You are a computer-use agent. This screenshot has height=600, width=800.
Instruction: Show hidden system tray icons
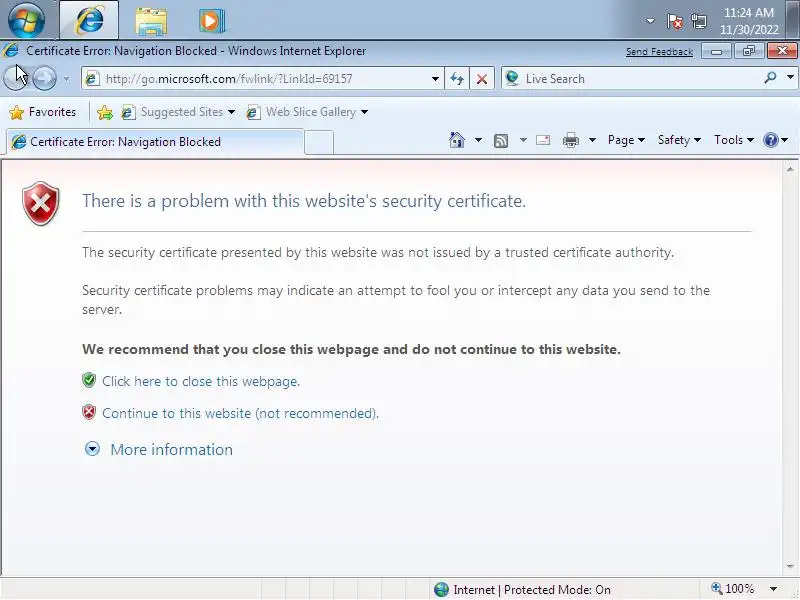pyautogui.click(x=650, y=21)
